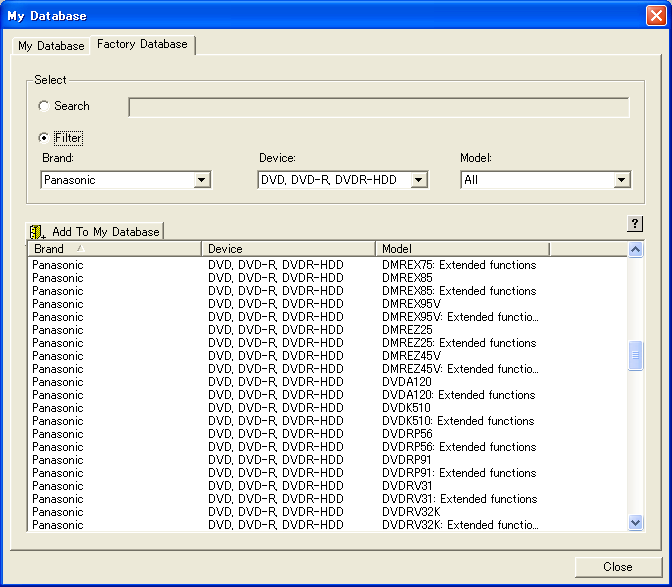
Task: Open the Brand dropdown showing Panasonic
Action: (202, 180)
